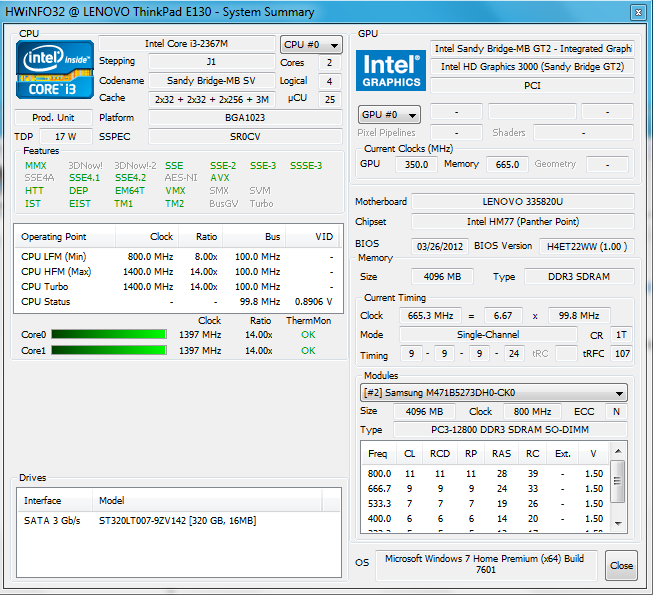Select the CPU Status row
Image resolution: width=653 pixels, height=595 pixels.
coord(178,301)
